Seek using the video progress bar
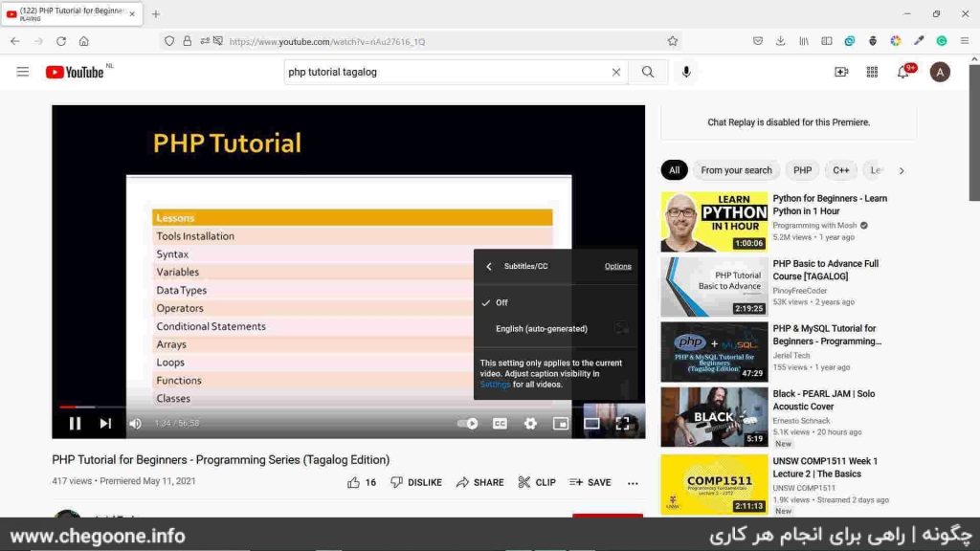The image size is (980, 551). 348,407
